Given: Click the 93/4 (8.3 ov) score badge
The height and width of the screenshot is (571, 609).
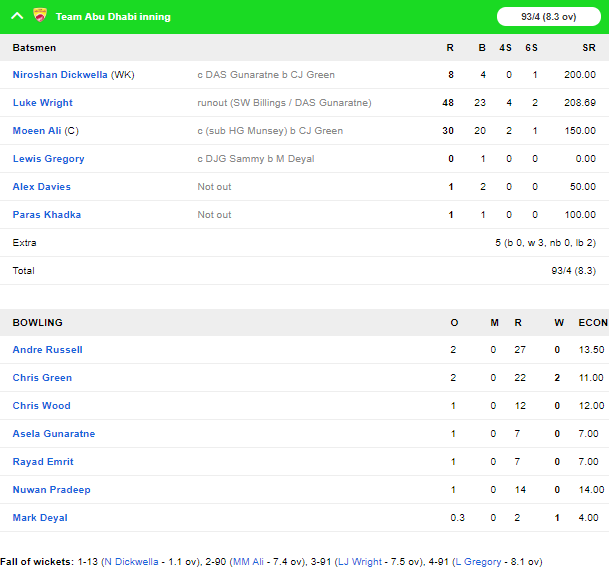Looking at the screenshot, I should [x=548, y=17].
